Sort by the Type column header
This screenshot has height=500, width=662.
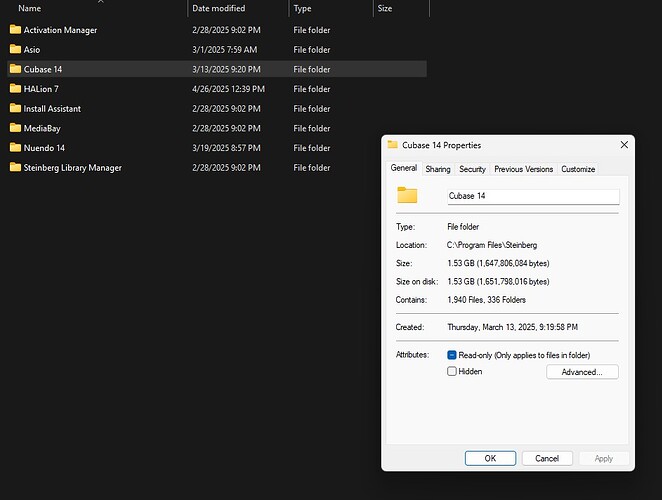pyautogui.click(x=302, y=8)
